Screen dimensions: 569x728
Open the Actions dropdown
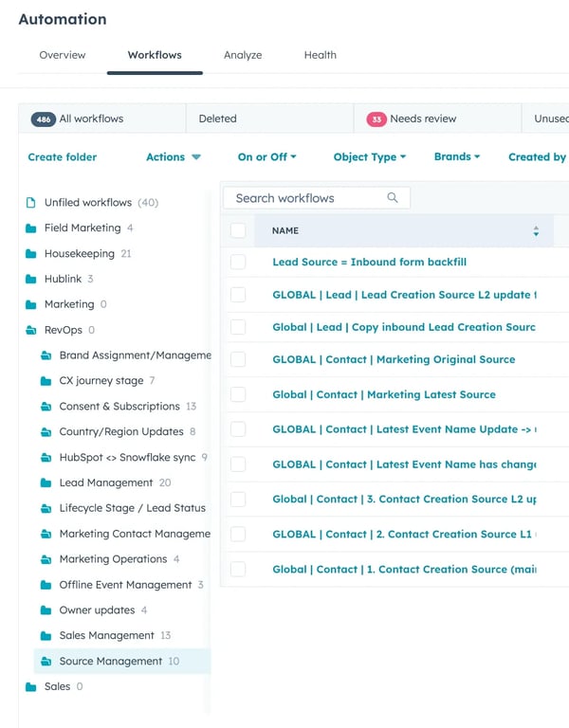pos(174,157)
